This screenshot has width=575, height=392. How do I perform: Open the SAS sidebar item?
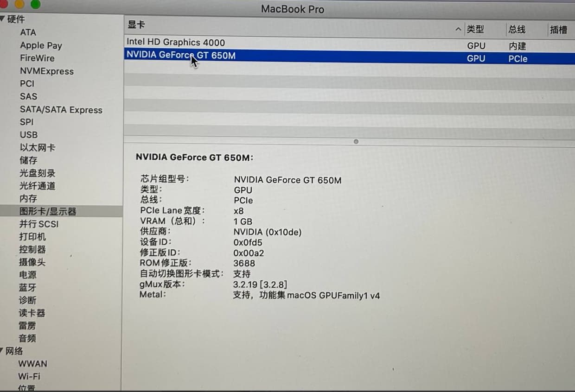[x=28, y=97]
